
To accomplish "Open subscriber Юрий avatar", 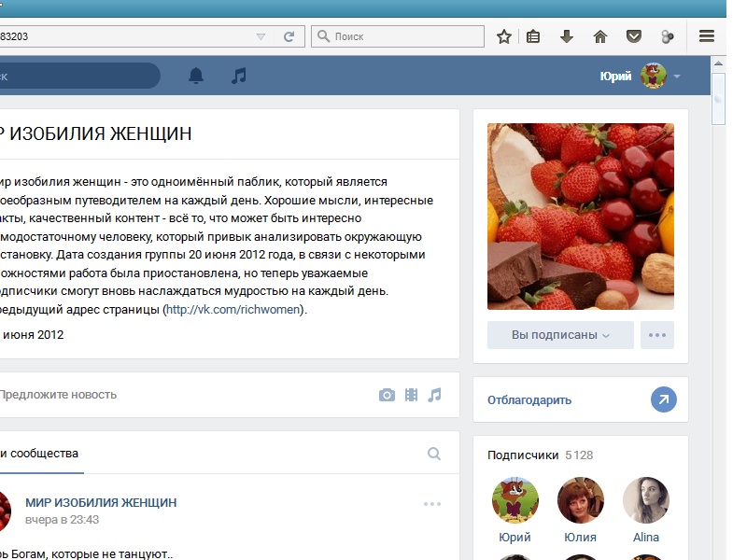I will tap(515, 500).
